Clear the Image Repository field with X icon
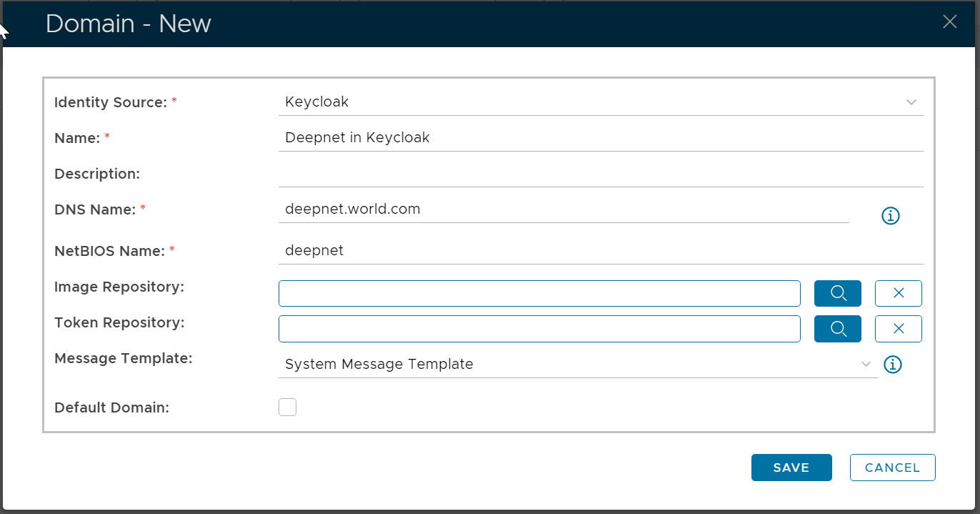980x514 pixels. click(898, 293)
